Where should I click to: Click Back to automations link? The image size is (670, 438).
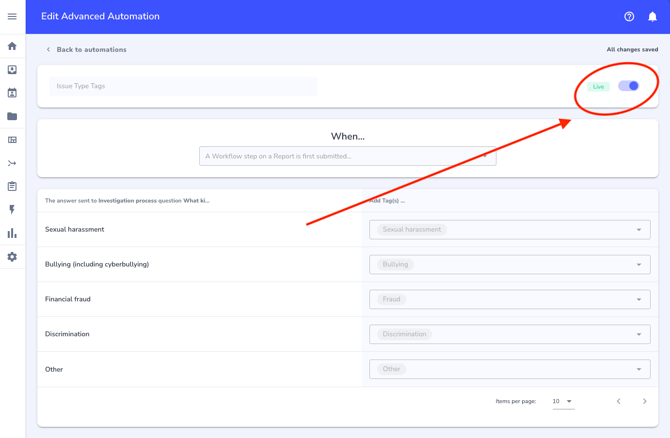point(91,49)
